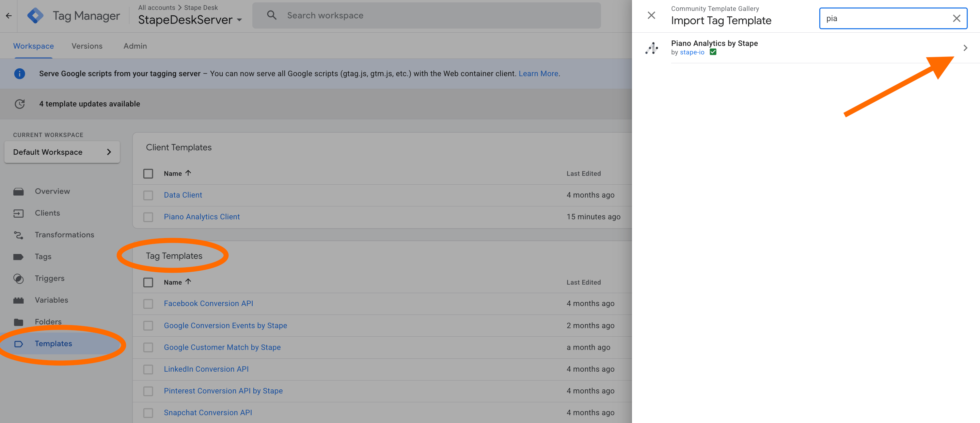
Task: Open Variables in the sidebar
Action: pos(51,300)
